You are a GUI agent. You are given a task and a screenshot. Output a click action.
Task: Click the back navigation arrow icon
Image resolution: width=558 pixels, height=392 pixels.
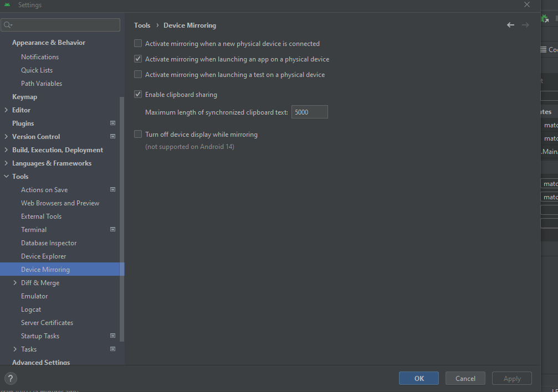coord(510,25)
